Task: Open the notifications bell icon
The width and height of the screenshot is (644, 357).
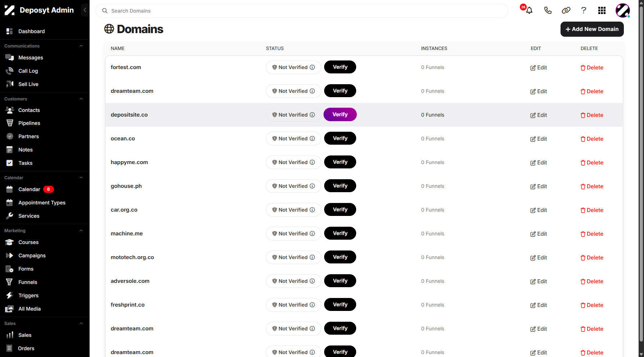Action: (x=529, y=10)
